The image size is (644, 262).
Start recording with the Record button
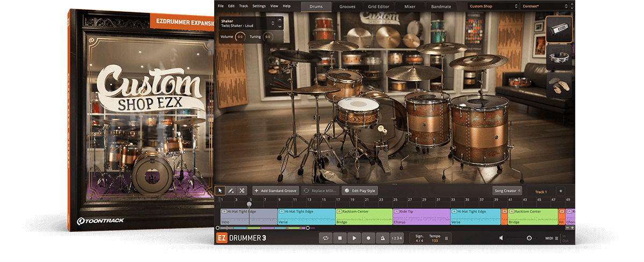368,238
